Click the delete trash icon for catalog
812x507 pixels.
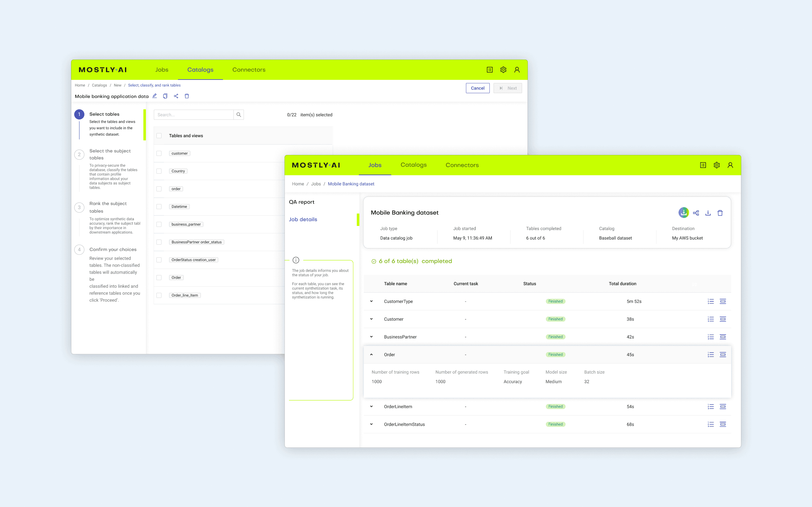pos(187,96)
